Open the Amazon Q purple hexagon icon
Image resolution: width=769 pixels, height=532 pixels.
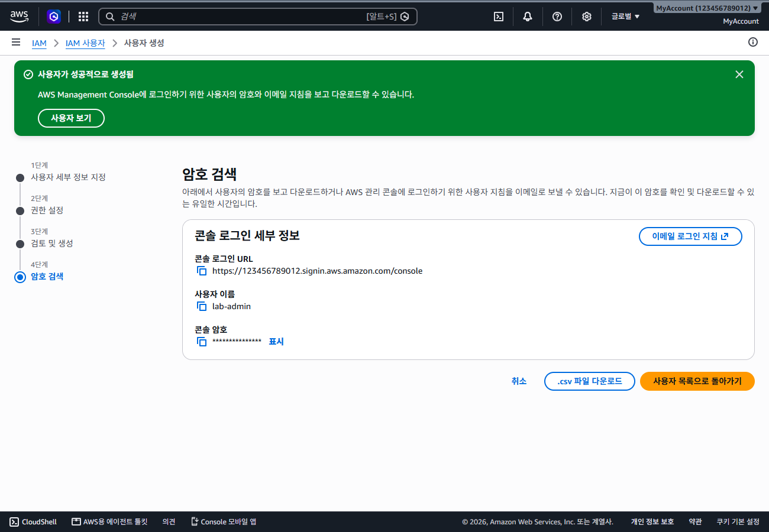tap(54, 17)
